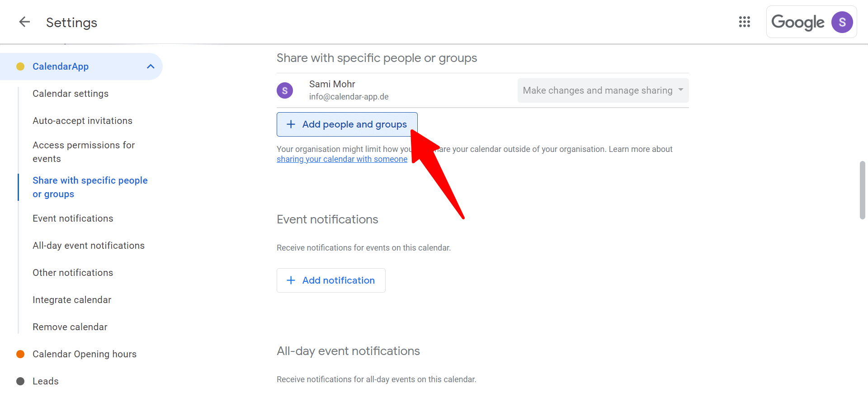Click the grey Leads color dot

click(20, 381)
